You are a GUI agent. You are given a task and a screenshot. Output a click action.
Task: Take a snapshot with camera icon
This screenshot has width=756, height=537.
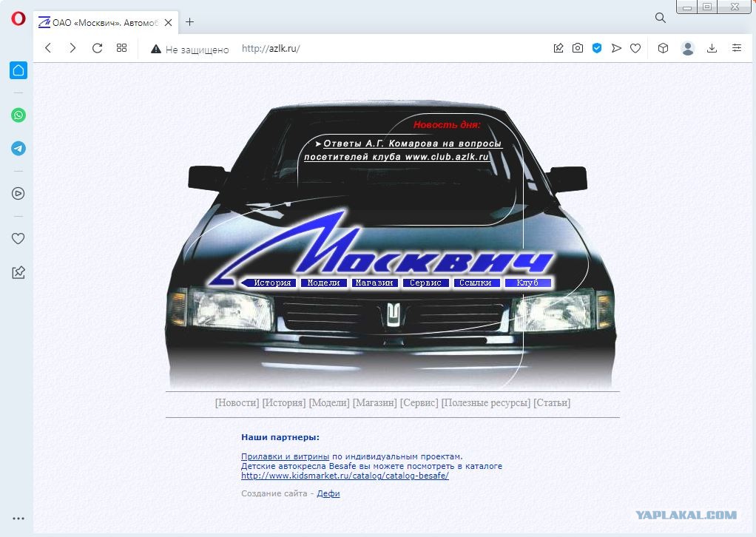[x=578, y=48]
